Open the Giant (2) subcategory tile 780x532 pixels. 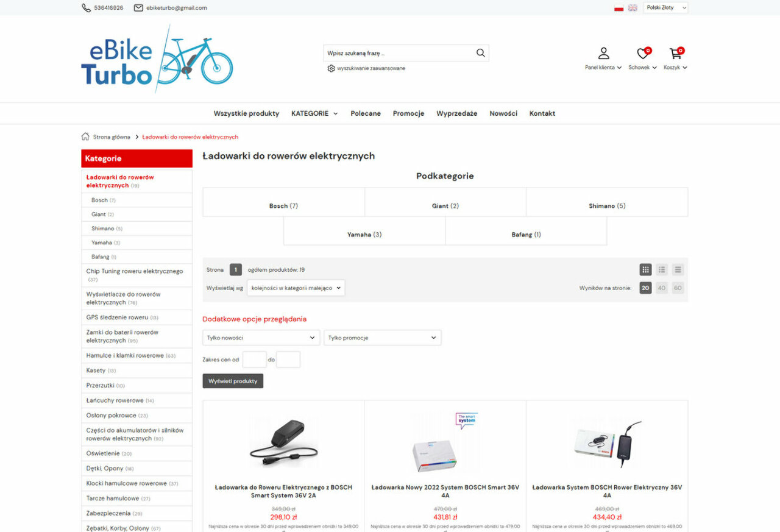pyautogui.click(x=445, y=202)
